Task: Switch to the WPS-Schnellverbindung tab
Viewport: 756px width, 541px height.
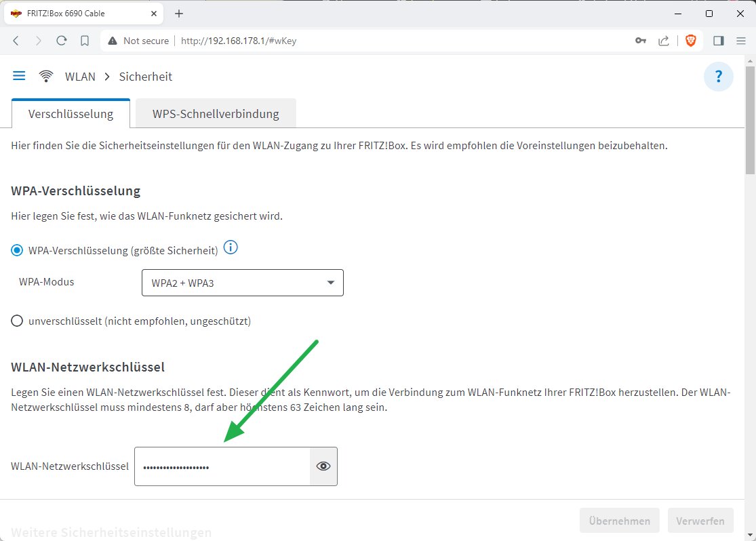Action: [x=215, y=113]
